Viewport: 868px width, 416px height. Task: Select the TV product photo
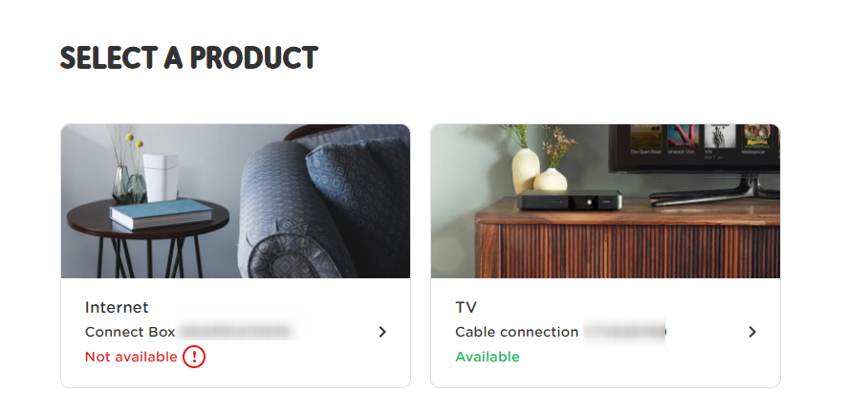[605, 201]
